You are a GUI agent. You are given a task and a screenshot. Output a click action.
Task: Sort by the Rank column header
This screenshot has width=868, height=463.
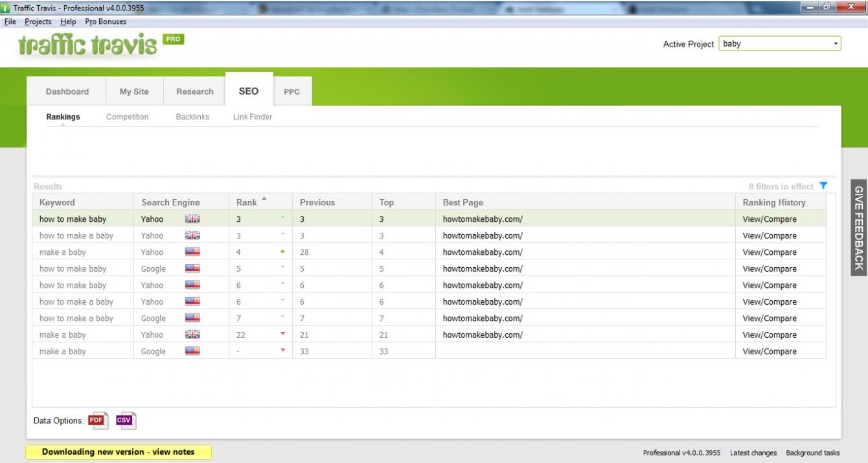coord(260,202)
